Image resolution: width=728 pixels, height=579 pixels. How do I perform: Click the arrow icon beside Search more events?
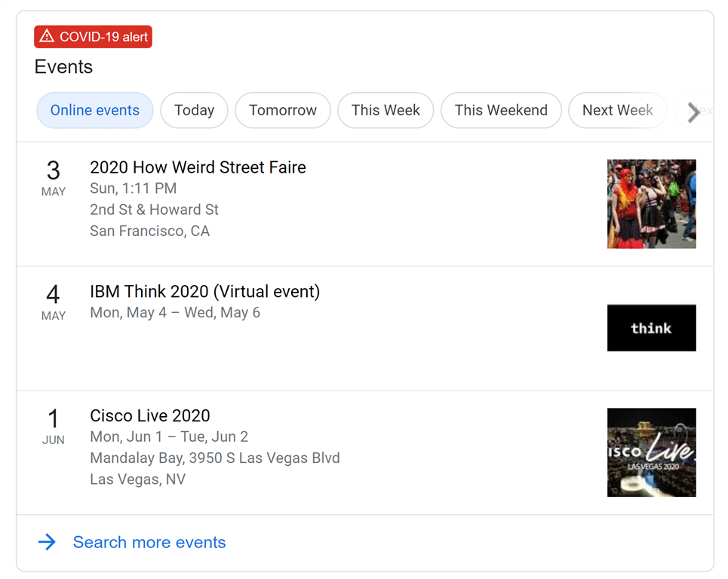47,541
